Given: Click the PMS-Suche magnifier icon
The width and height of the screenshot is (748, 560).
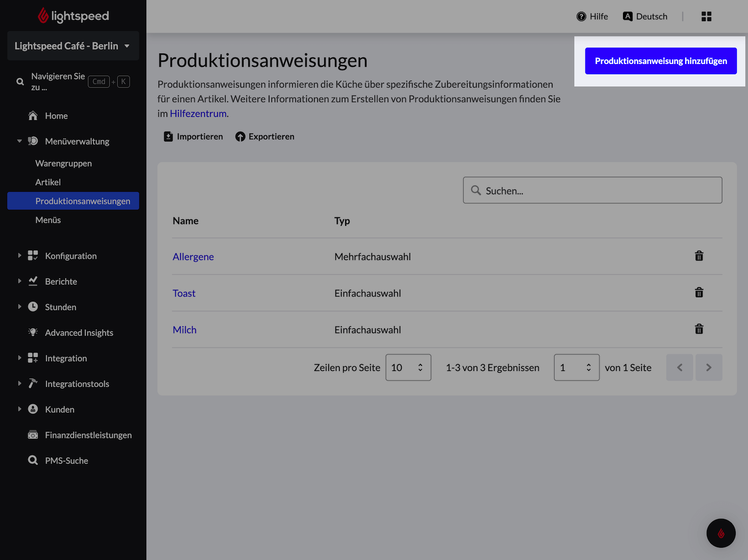Looking at the screenshot, I should tap(33, 460).
